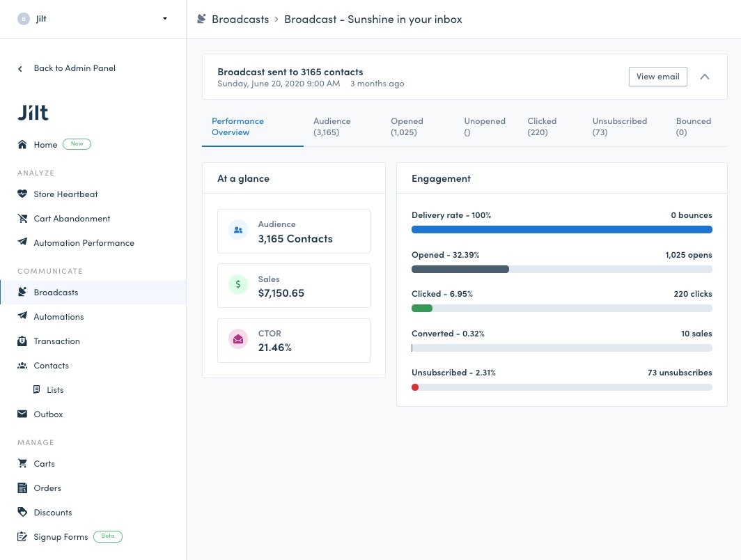Image resolution: width=741 pixels, height=560 pixels.
Task: Click the Automation Performance paper plane icon
Action: point(22,242)
